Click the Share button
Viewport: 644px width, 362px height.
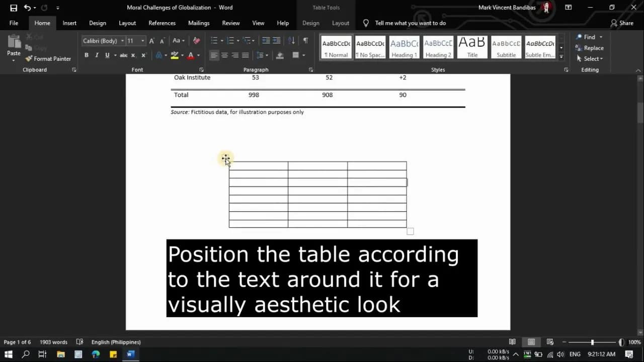pos(622,23)
